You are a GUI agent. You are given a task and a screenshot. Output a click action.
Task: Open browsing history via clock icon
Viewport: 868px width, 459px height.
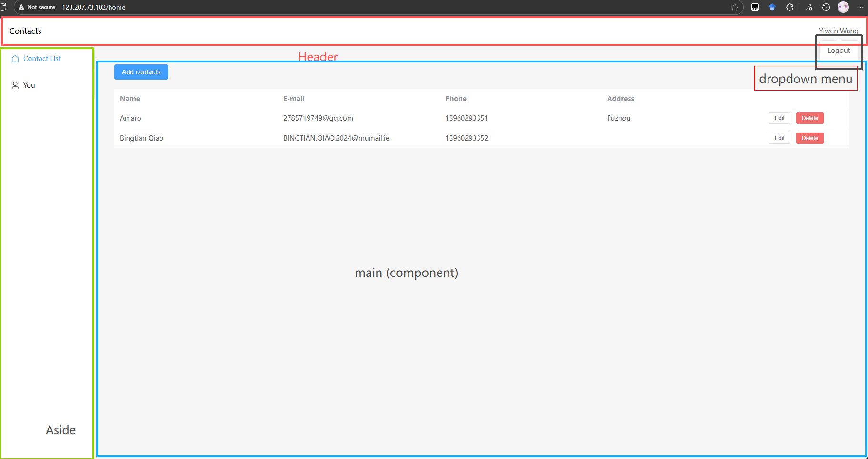coord(826,7)
